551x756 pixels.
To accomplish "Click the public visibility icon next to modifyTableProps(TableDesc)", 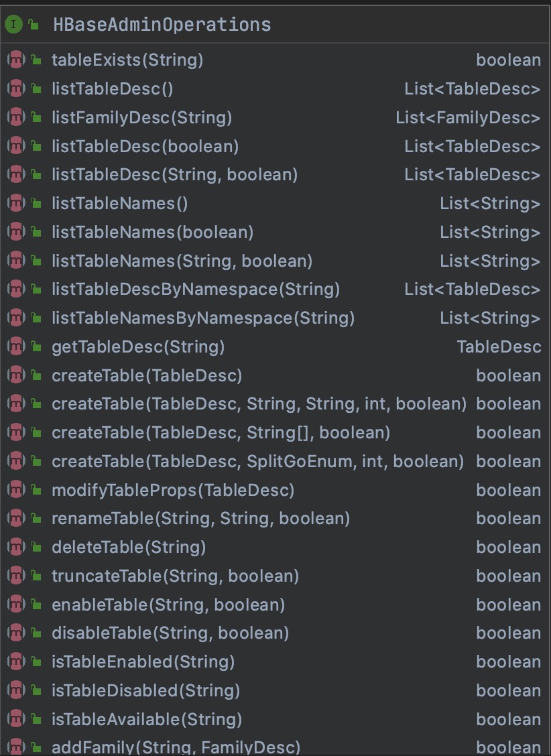I will [x=36, y=489].
